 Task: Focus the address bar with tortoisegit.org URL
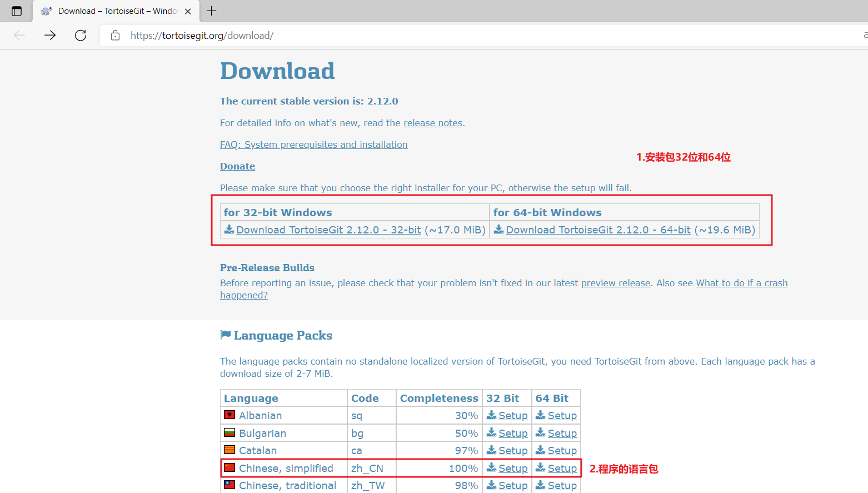pos(483,36)
